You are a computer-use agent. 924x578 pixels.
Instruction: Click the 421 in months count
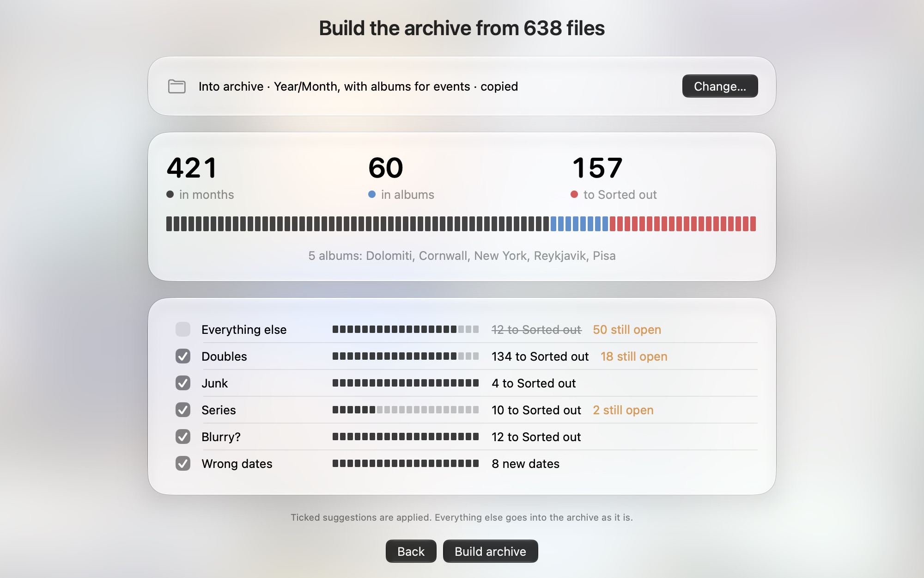pos(192,168)
